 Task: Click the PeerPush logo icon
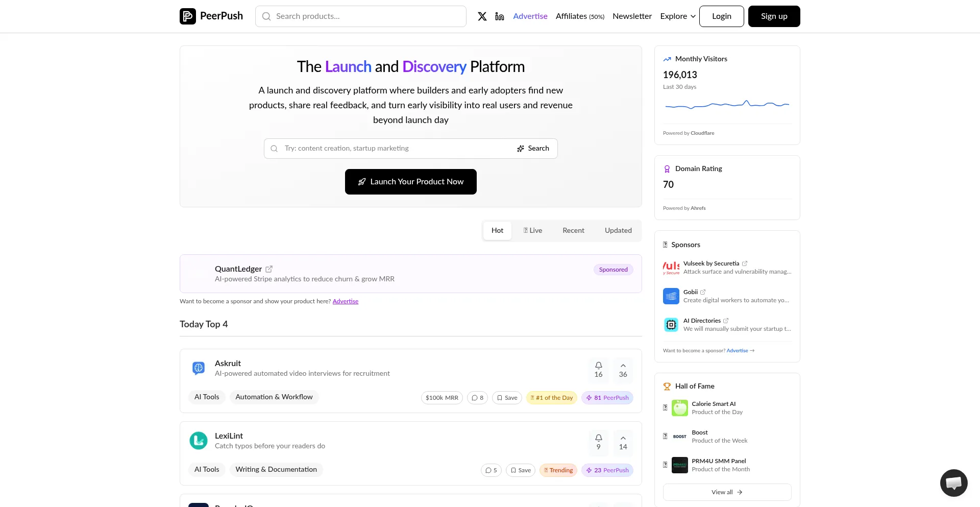click(188, 16)
